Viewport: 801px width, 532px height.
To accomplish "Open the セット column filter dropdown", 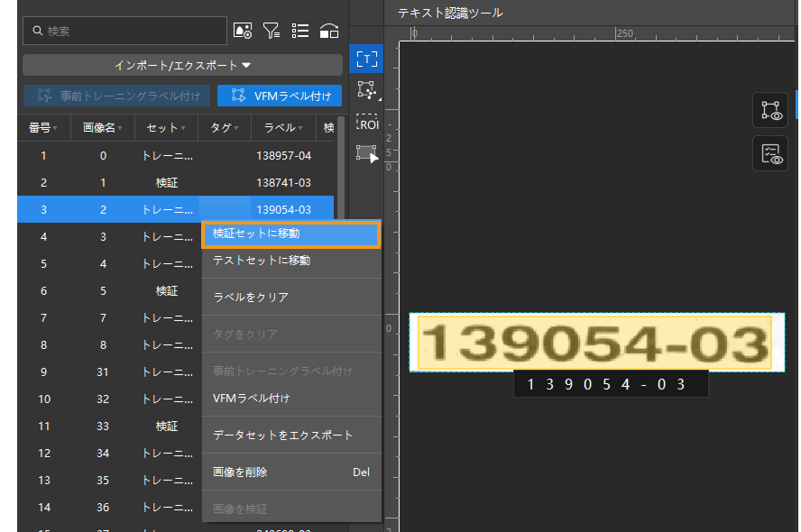I will pyautogui.click(x=183, y=128).
